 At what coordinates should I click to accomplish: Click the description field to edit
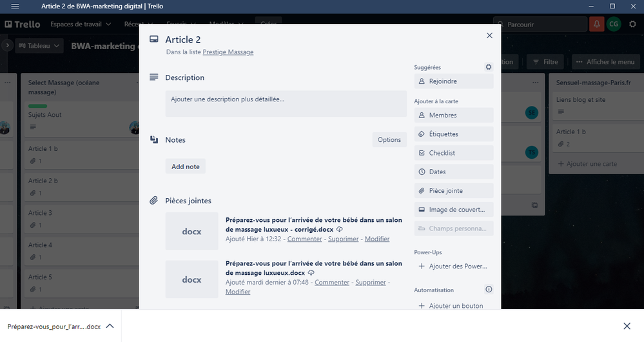click(x=286, y=104)
